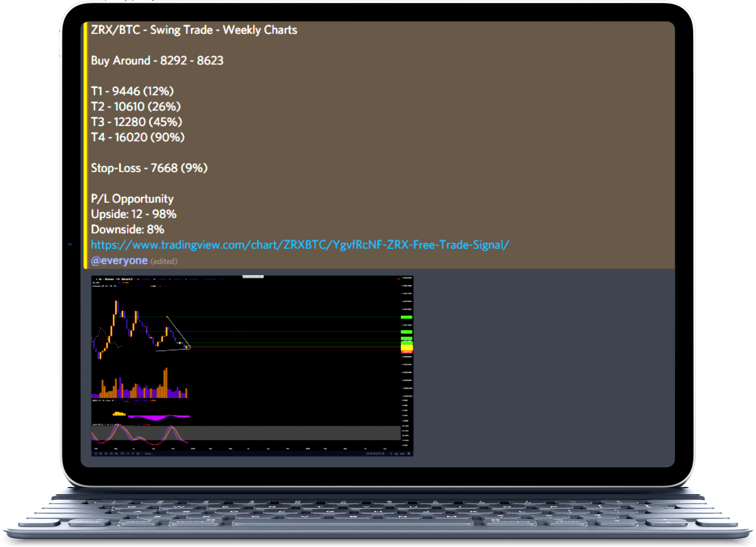
Task: Open the ZRX/BTC chart image preview
Action: (x=252, y=366)
